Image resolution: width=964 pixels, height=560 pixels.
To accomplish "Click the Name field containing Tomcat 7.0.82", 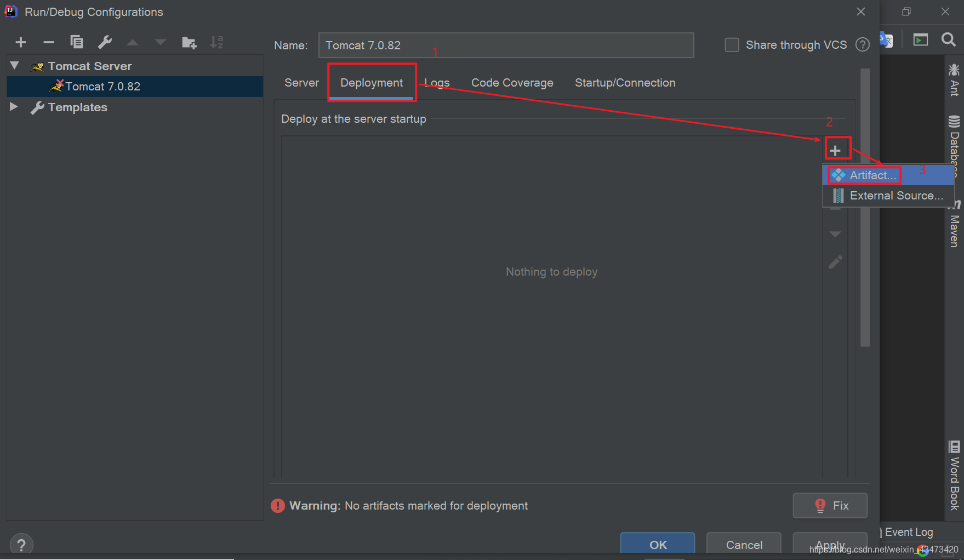I will [506, 45].
